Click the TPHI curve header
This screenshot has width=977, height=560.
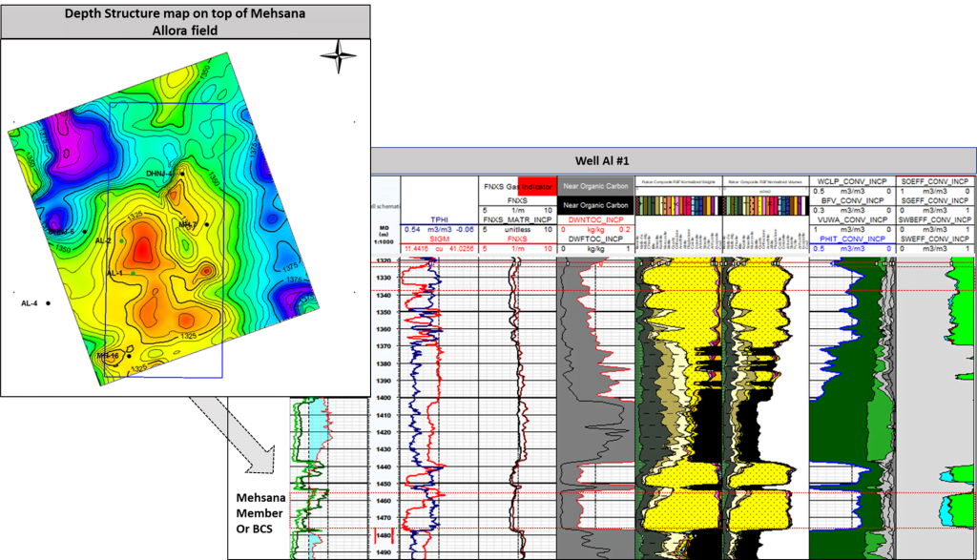(439, 218)
